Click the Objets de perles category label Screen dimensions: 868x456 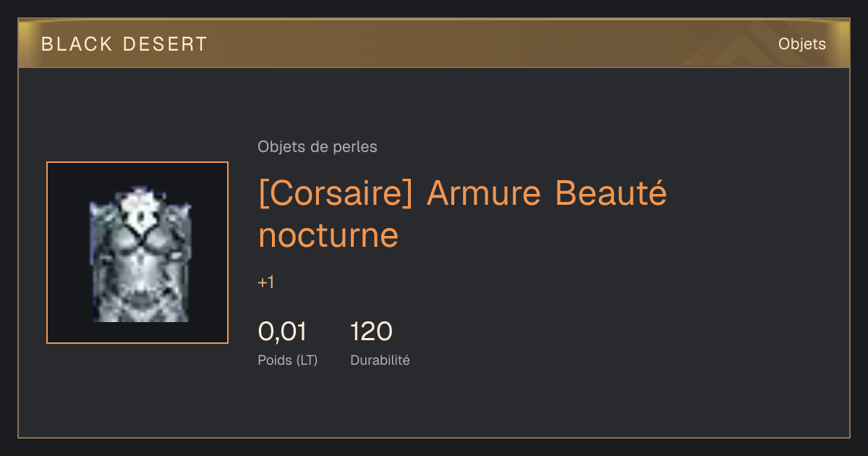[318, 147]
